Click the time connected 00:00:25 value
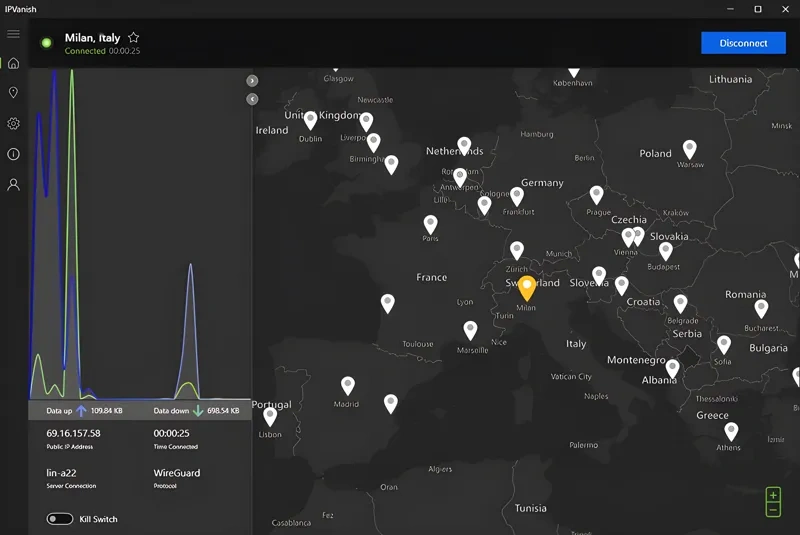This screenshot has height=535, width=800. 171,433
